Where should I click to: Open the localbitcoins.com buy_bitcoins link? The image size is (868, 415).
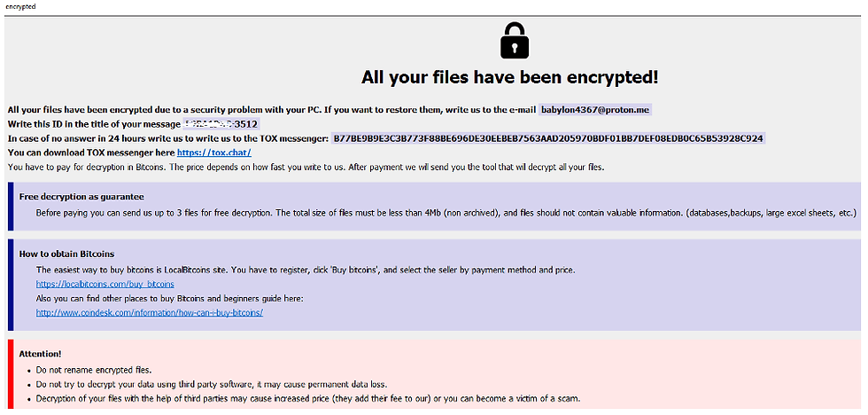point(105,284)
